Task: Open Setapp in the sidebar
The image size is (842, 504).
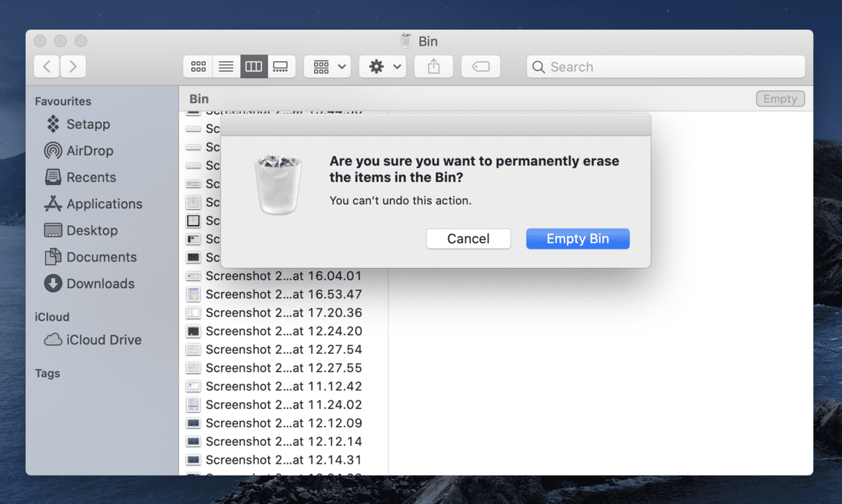Action: click(87, 125)
